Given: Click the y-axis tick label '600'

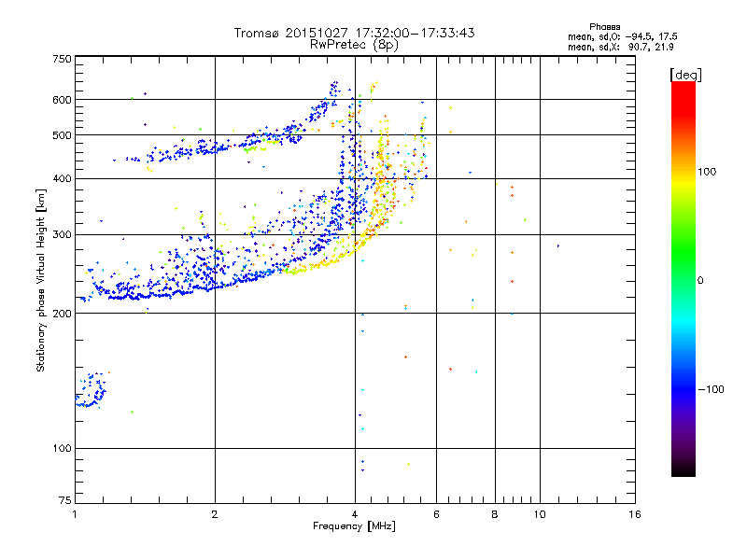Looking at the screenshot, I should 62,100.
